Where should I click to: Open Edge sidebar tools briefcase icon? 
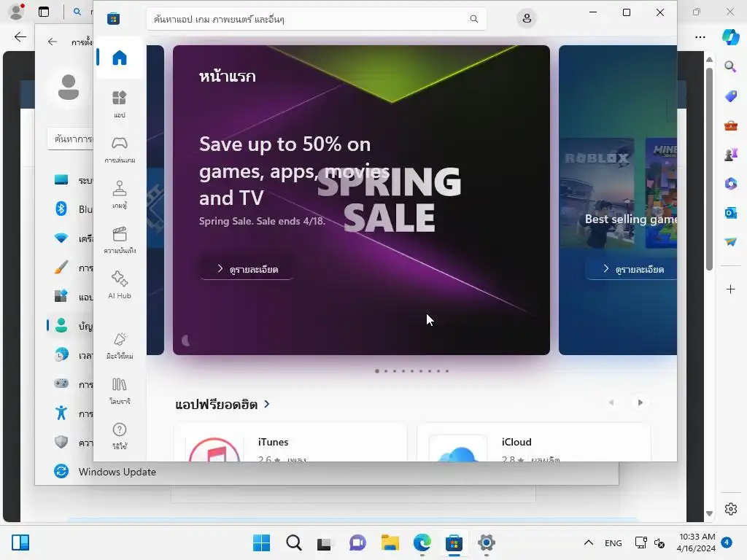click(x=730, y=125)
